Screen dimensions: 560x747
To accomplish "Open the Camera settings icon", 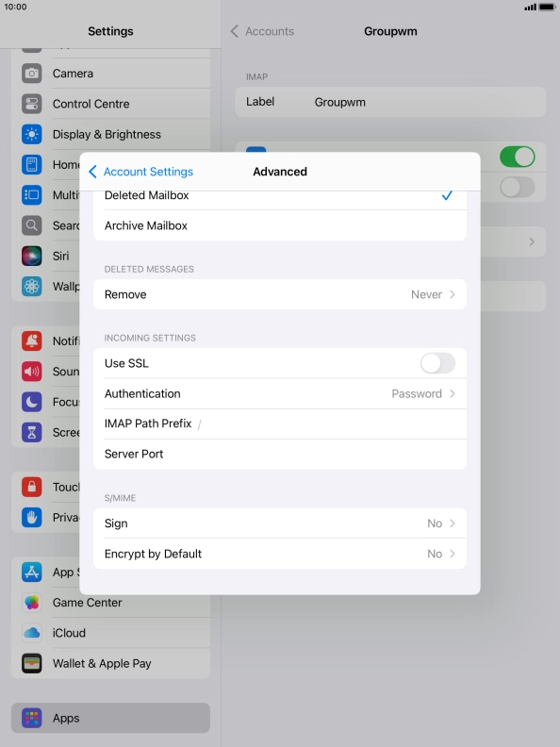I will (31, 74).
